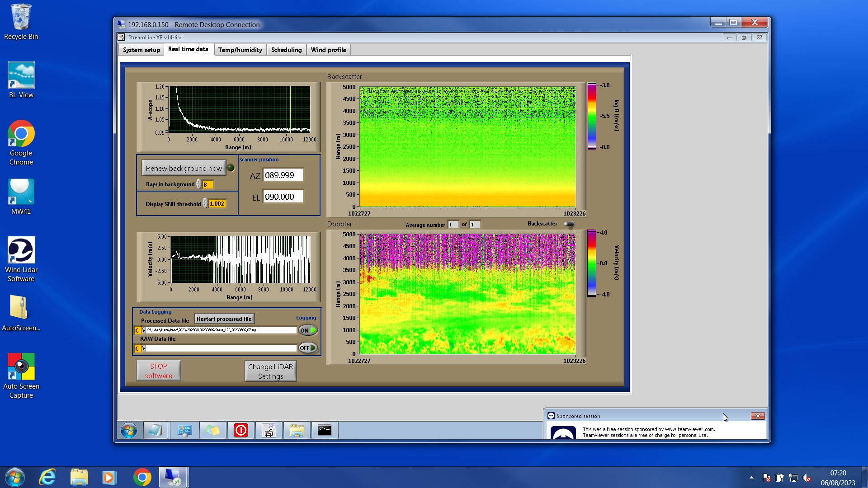868x488 pixels.
Task: Open processed data file path browse control
Action: point(144,330)
